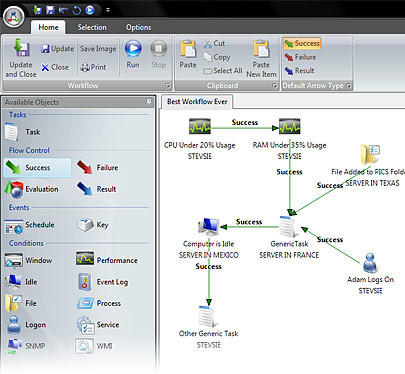405x374 pixels.
Task: Click Save Image in the ribbon
Action: [x=98, y=49]
